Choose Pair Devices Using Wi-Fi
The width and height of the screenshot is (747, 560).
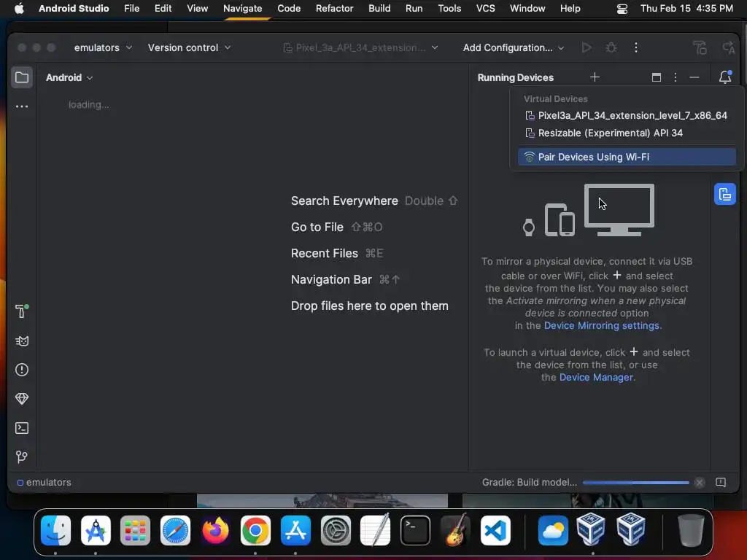point(627,157)
